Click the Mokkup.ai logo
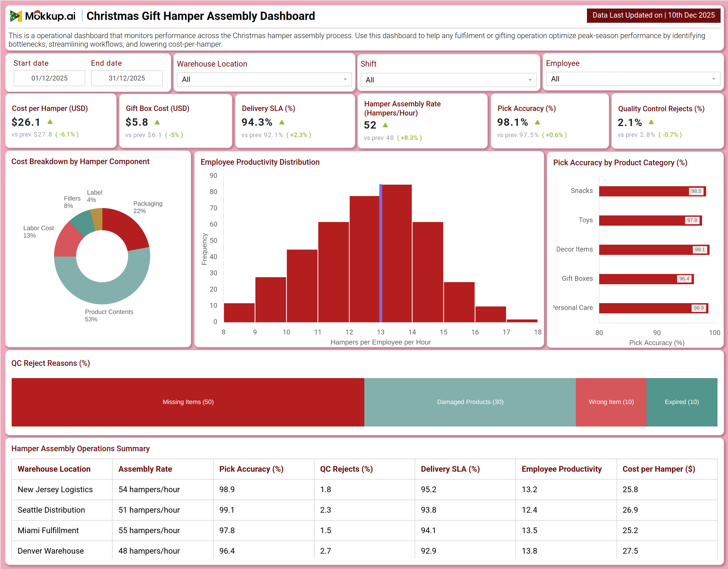 (43, 16)
